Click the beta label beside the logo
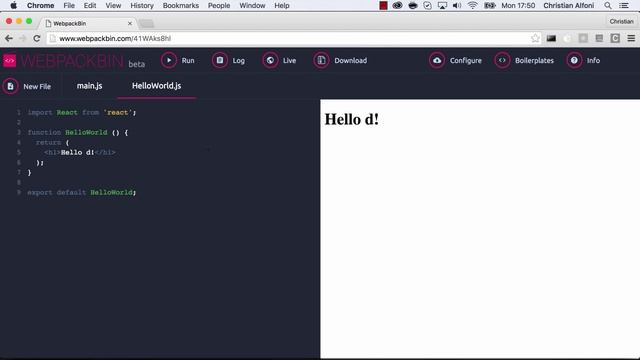This screenshot has width=640, height=360. tap(136, 64)
